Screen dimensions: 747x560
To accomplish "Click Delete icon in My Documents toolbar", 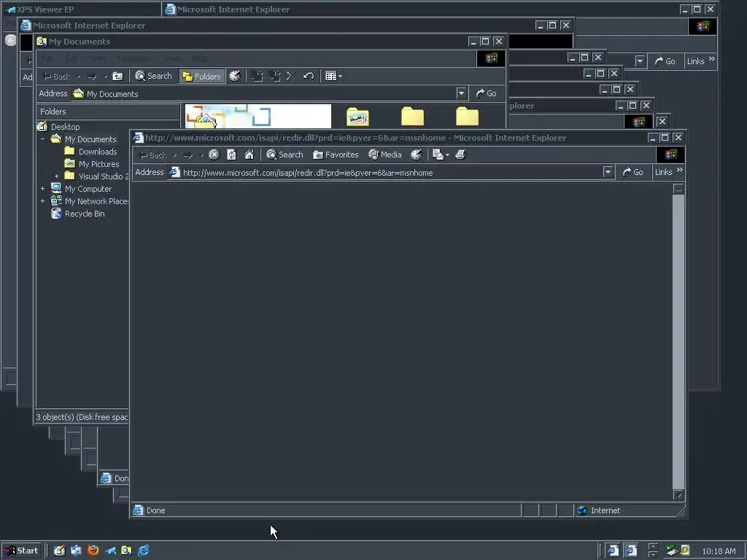I will [291, 76].
